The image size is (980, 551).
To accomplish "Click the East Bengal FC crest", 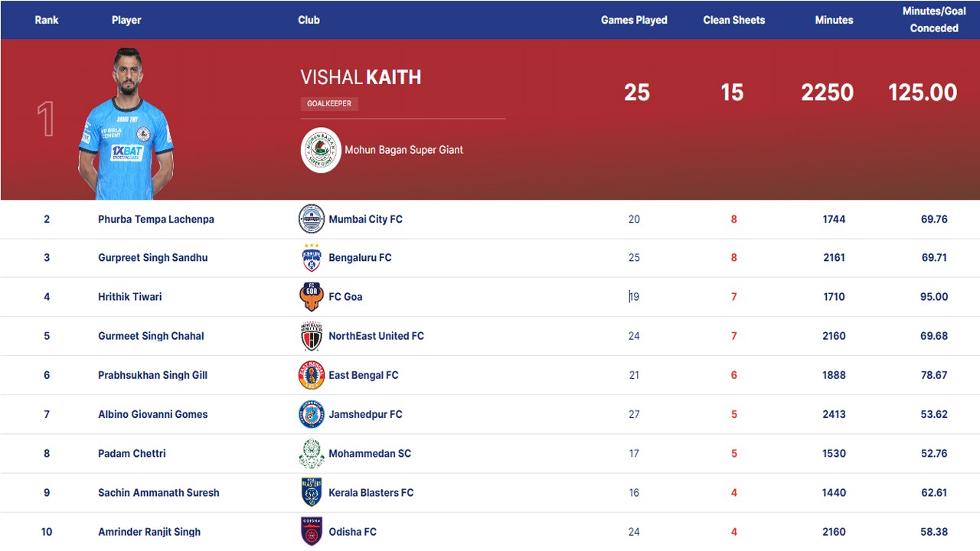I will pos(312,375).
